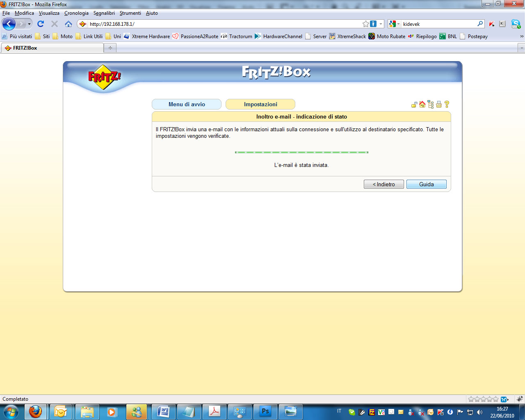Switch to the Menu di avvio tab
This screenshot has width=525, height=420.
187,104
